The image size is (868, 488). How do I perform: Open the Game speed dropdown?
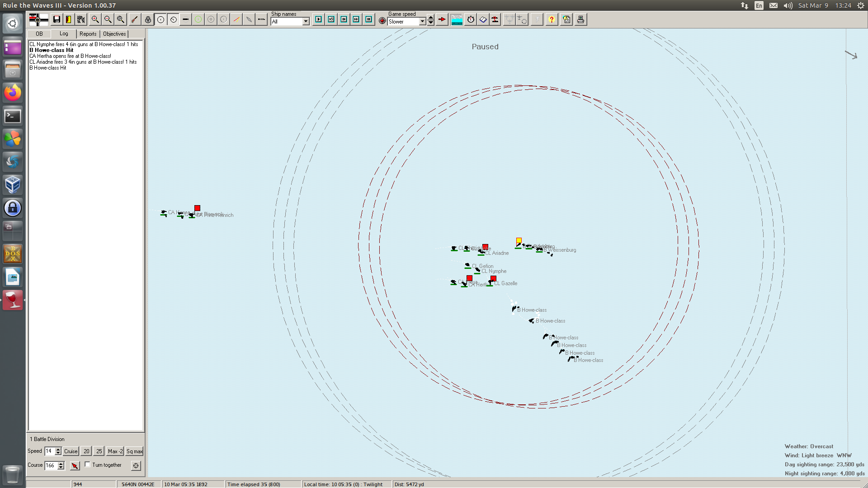click(x=422, y=22)
